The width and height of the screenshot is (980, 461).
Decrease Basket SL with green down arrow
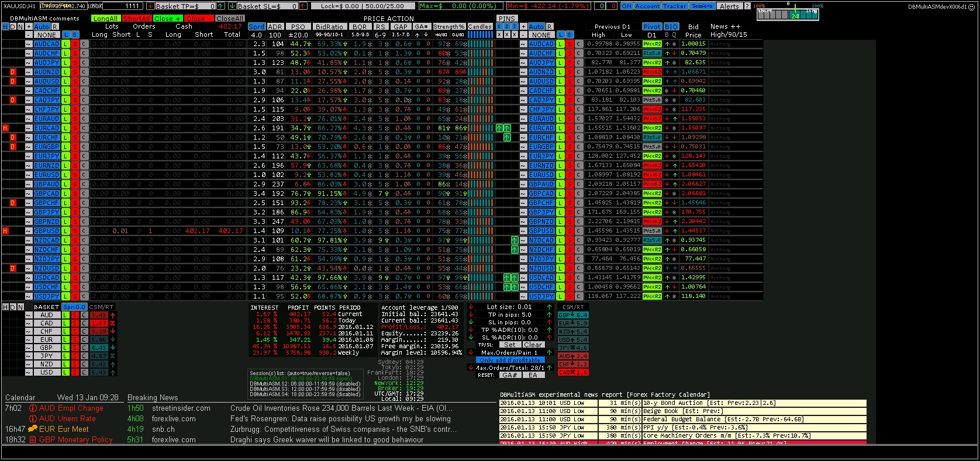pyautogui.click(x=232, y=6)
